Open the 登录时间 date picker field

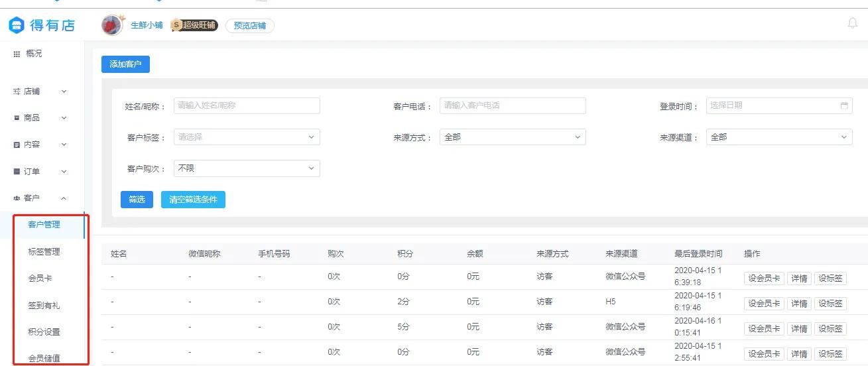click(779, 105)
